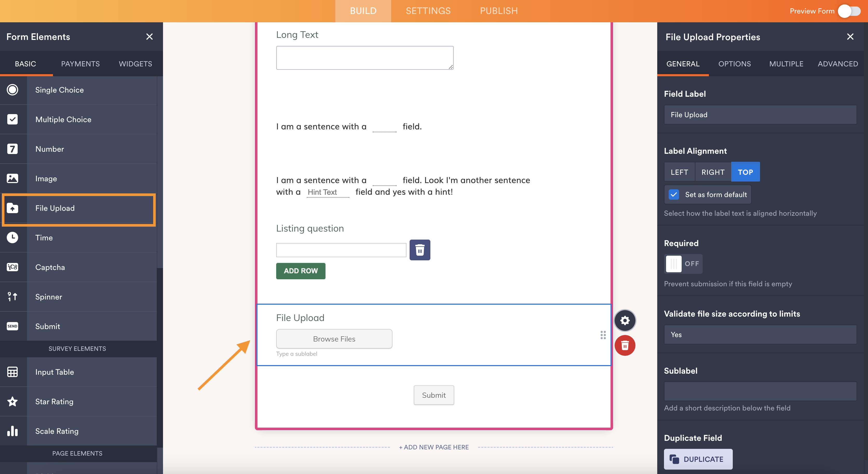Switch to the OPTIONS properties tab

tap(734, 64)
